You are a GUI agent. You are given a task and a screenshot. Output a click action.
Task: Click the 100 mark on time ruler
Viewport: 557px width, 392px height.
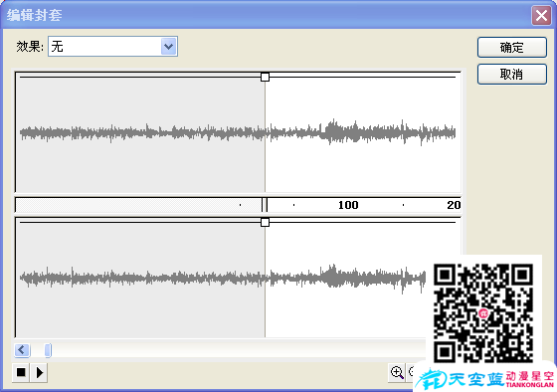click(348, 205)
